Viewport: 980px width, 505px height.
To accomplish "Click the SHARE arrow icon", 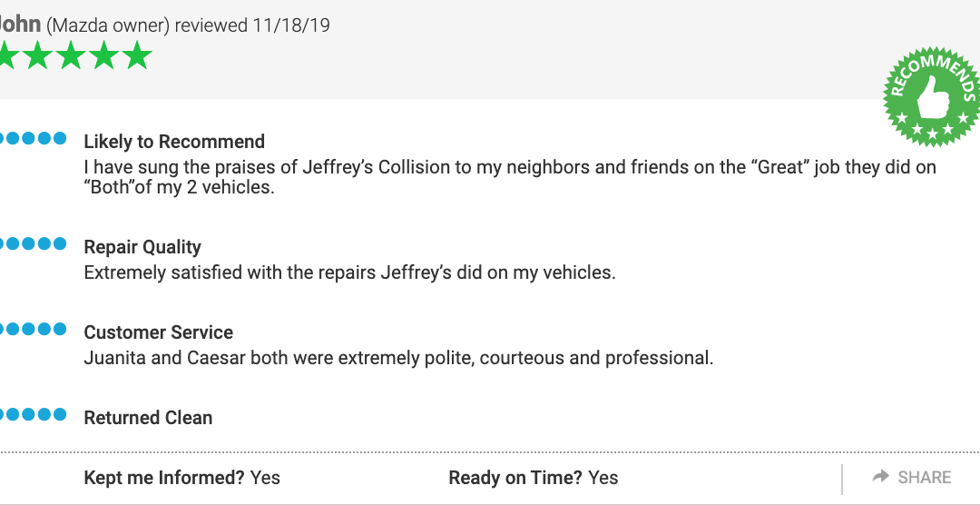I will pyautogui.click(x=880, y=477).
